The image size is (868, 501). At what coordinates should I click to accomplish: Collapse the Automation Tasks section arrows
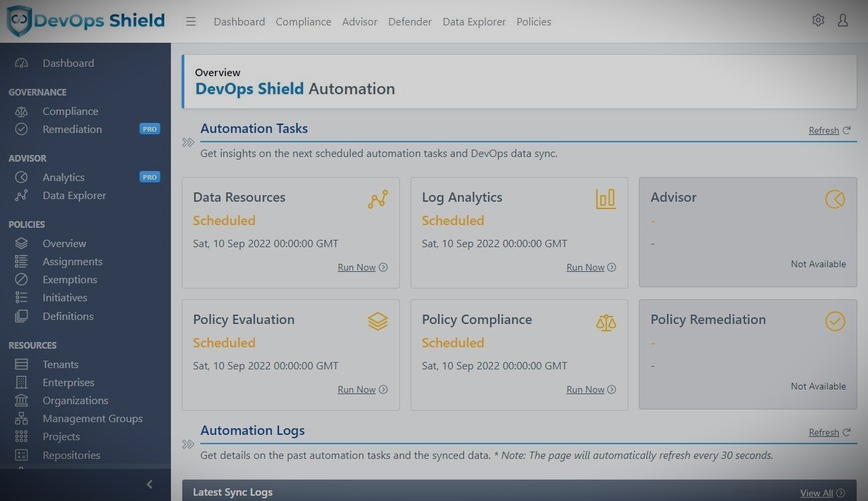click(188, 142)
